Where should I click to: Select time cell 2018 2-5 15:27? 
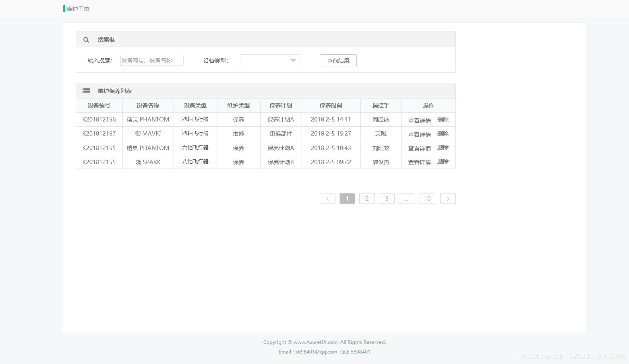coord(331,134)
